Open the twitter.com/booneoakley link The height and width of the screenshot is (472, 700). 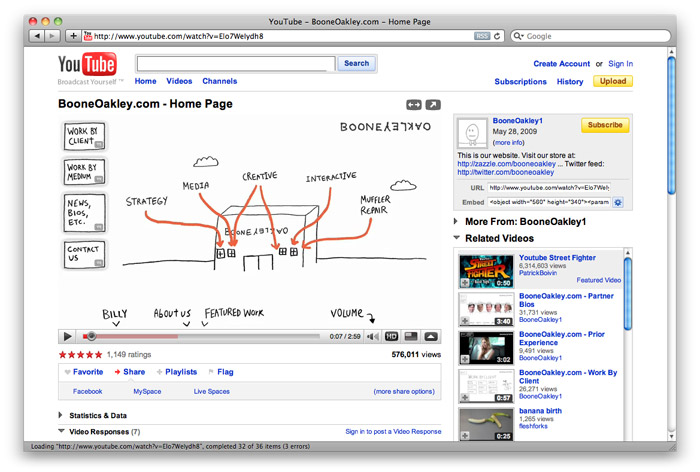[x=505, y=172]
